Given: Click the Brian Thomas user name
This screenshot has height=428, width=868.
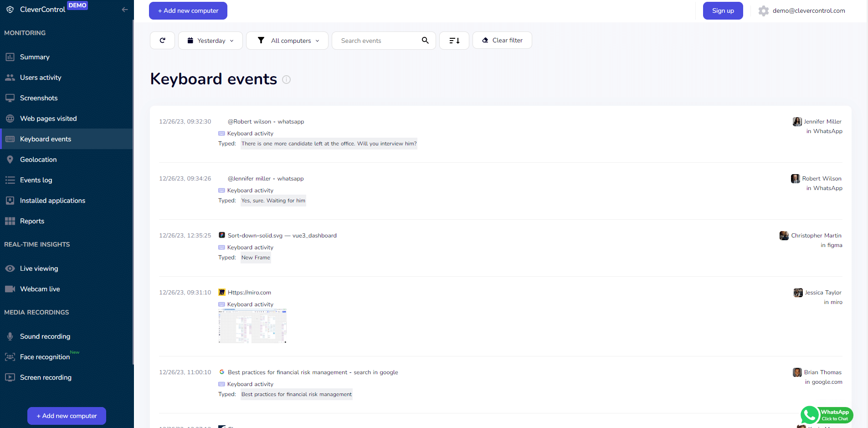Looking at the screenshot, I should (x=822, y=372).
